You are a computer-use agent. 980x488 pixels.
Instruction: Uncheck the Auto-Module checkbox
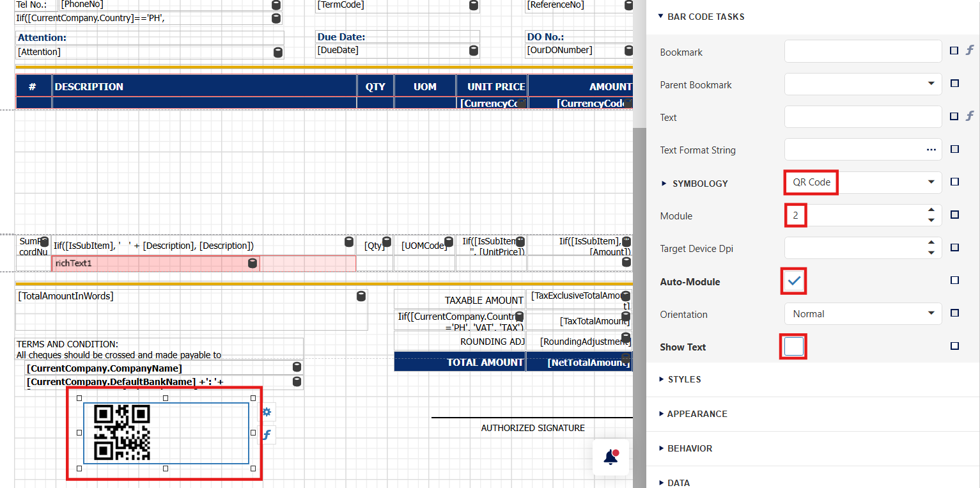pos(794,281)
